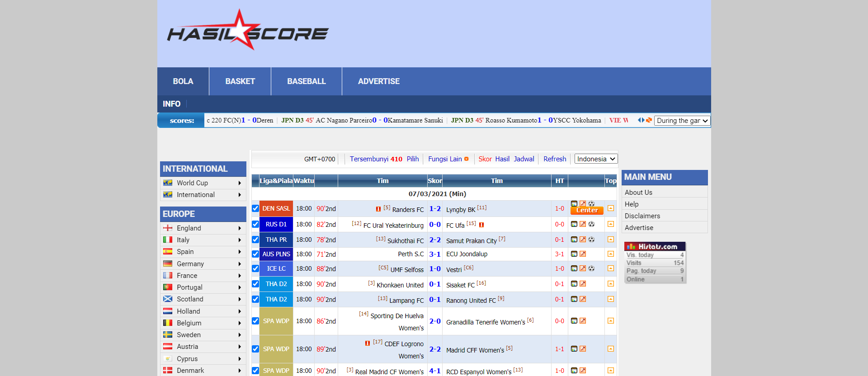Uncheck the AUS PLNS Perth S.C checkbox
The width and height of the screenshot is (868, 376).
[x=255, y=254]
